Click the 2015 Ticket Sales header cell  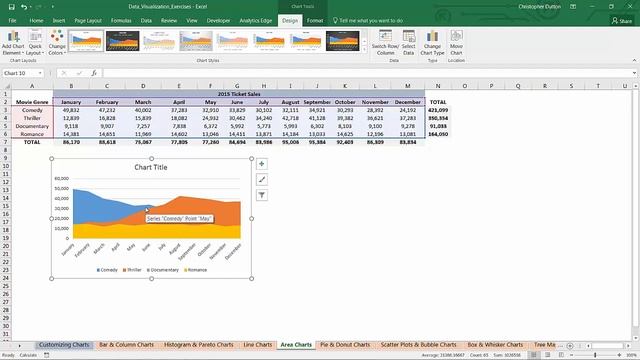(239, 94)
